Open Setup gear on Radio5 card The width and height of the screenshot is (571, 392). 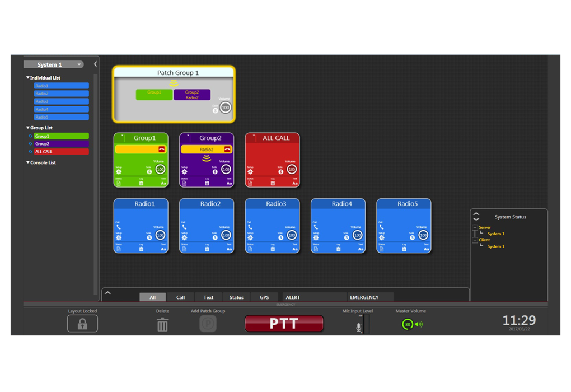382,237
